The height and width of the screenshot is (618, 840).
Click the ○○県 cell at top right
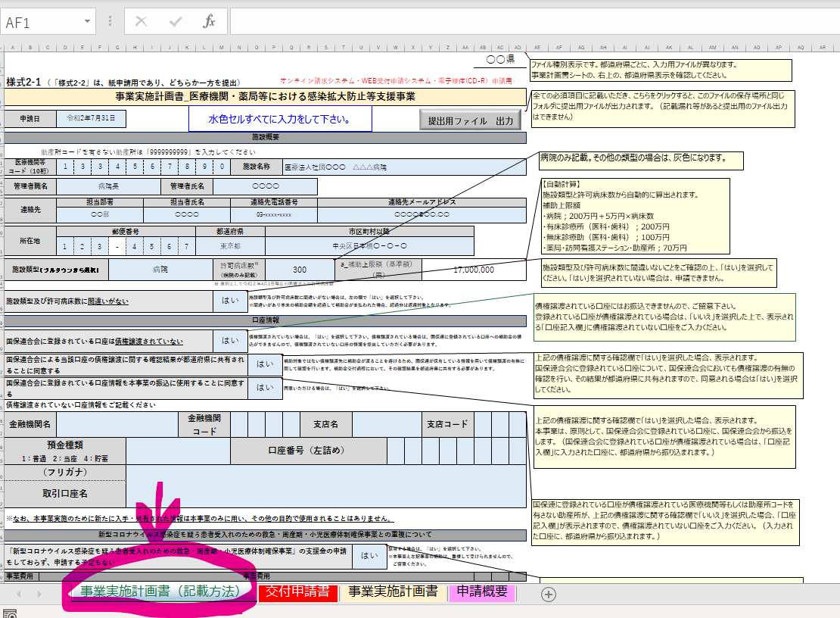pos(500,60)
